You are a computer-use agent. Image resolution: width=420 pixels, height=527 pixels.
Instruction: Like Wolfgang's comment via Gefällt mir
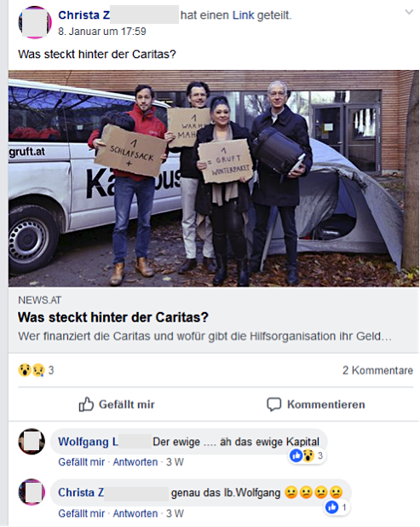[x=82, y=462]
